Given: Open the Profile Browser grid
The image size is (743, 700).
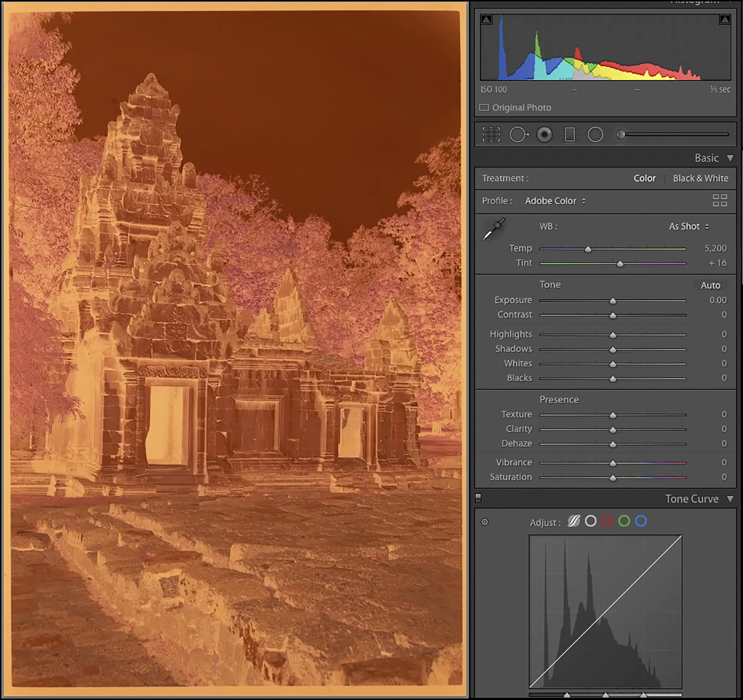Looking at the screenshot, I should tap(720, 201).
